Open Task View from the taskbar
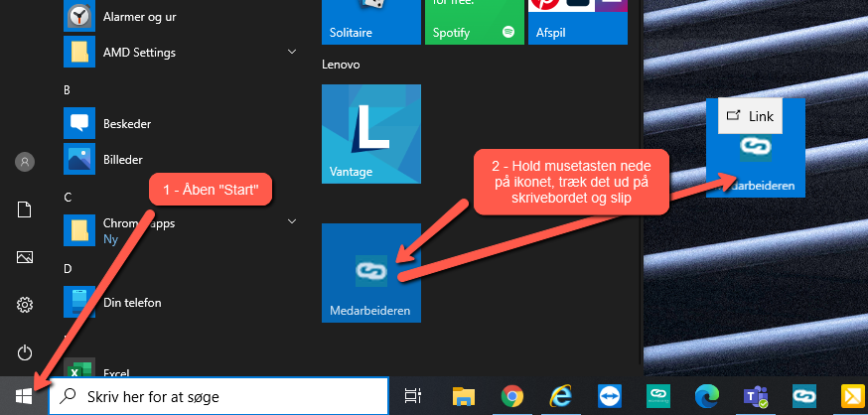 [x=413, y=396]
